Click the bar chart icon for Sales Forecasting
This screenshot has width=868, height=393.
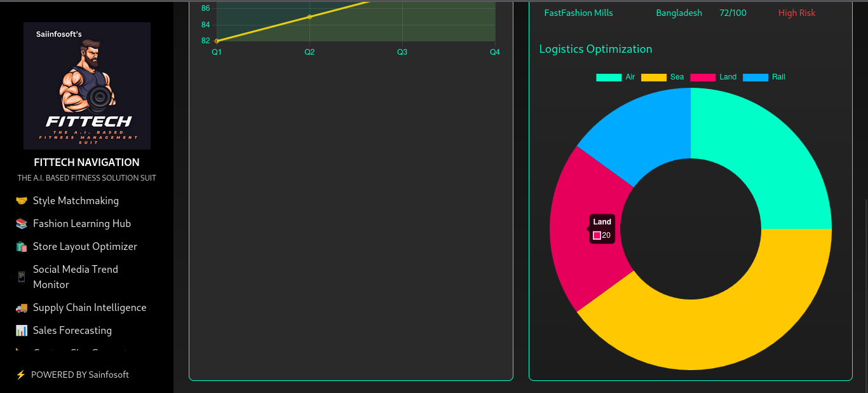point(22,331)
